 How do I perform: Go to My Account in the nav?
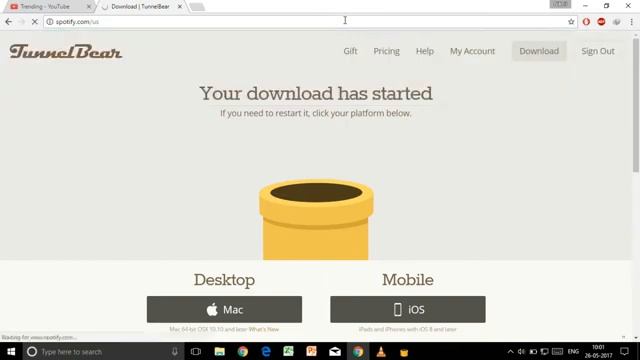(x=472, y=51)
